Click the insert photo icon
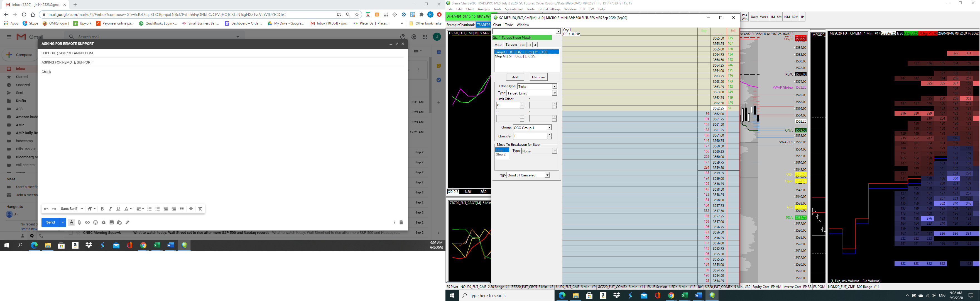The image size is (980, 301). (111, 222)
